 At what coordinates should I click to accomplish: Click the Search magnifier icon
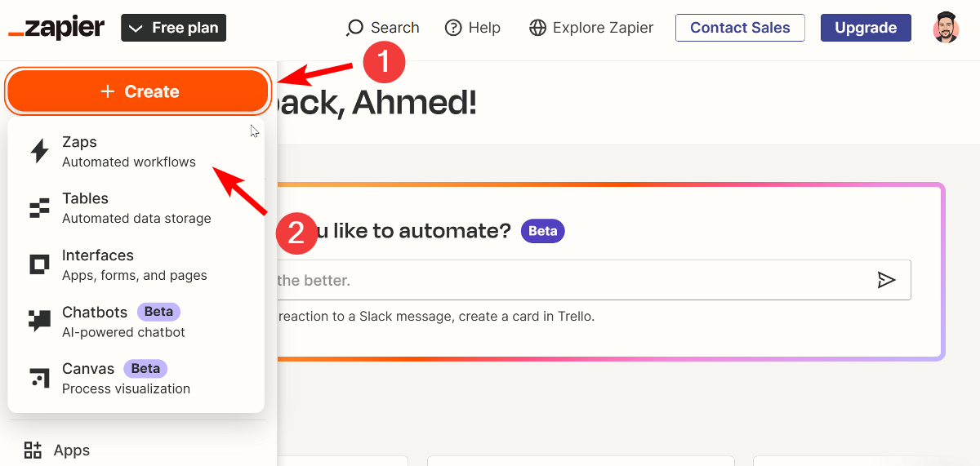click(354, 28)
